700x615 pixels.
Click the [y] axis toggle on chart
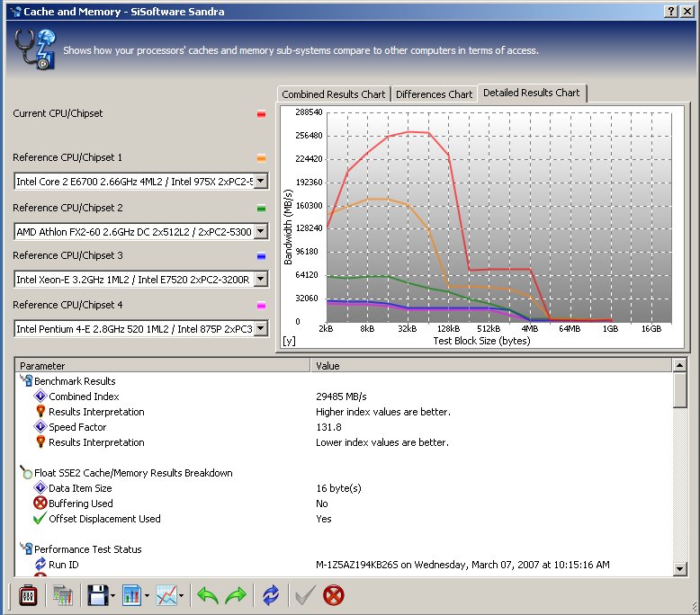click(289, 341)
